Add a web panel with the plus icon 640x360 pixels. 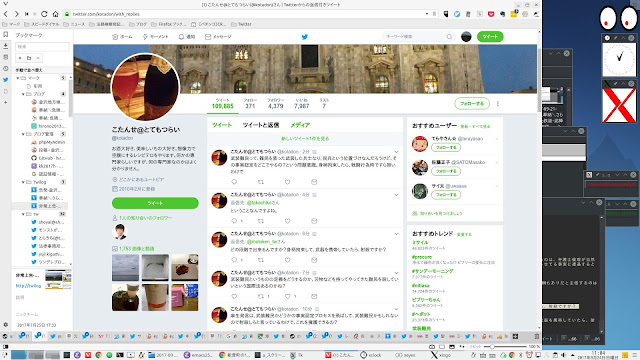5,102
